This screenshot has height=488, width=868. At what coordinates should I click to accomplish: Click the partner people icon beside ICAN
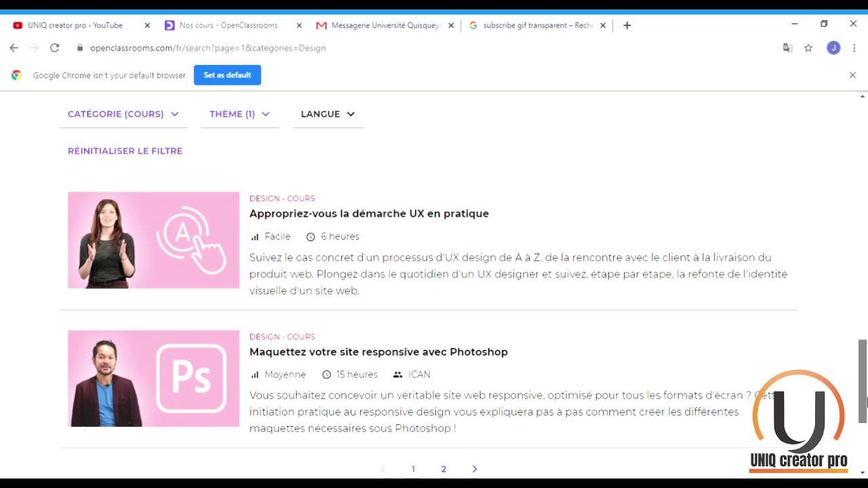(x=397, y=375)
